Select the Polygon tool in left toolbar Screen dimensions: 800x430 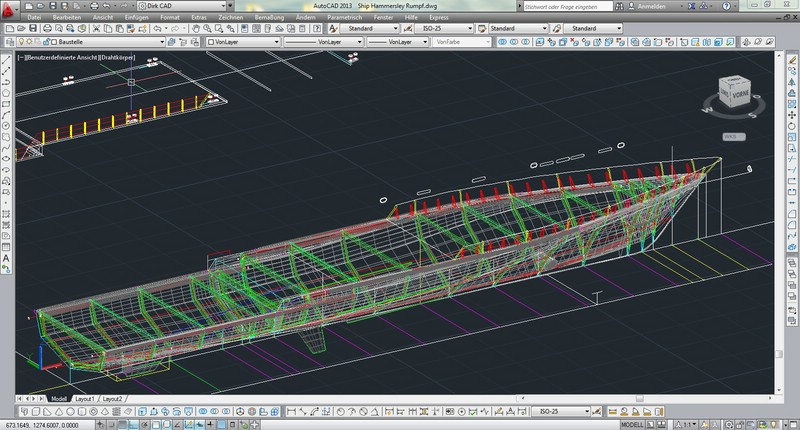[6, 93]
